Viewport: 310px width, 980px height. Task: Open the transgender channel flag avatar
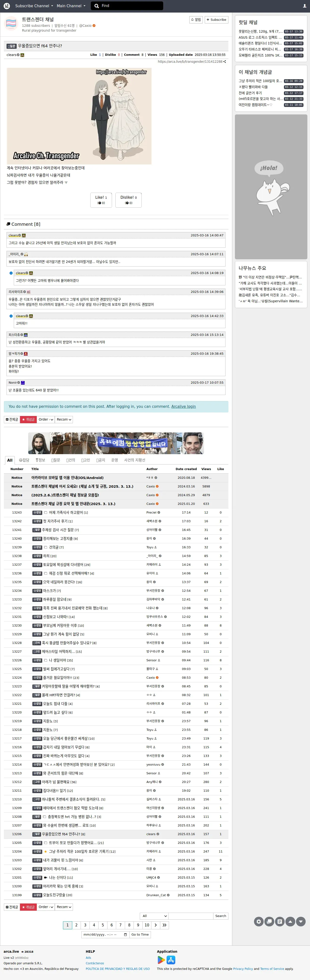point(11,24)
